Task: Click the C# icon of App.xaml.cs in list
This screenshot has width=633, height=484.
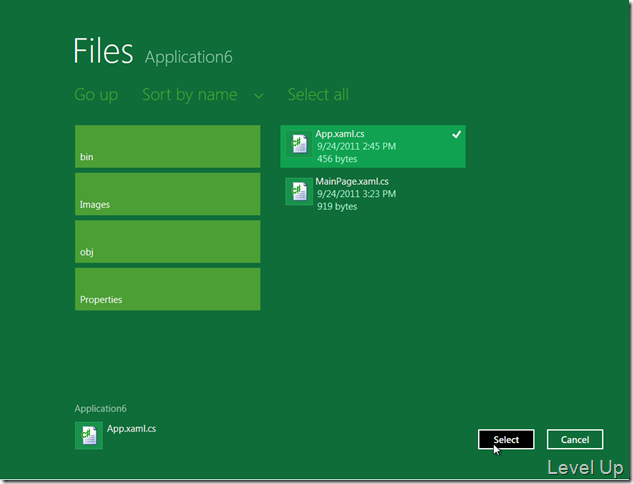Action: coord(299,144)
